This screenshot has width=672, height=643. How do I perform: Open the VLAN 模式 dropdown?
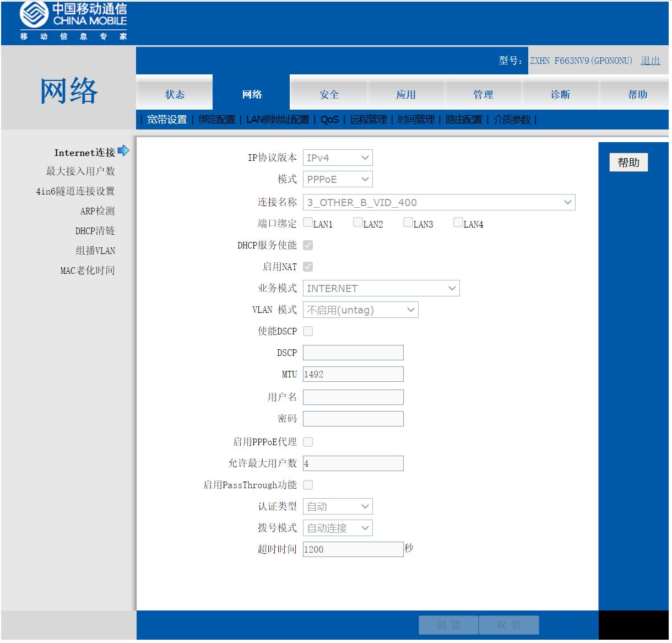pos(361,310)
